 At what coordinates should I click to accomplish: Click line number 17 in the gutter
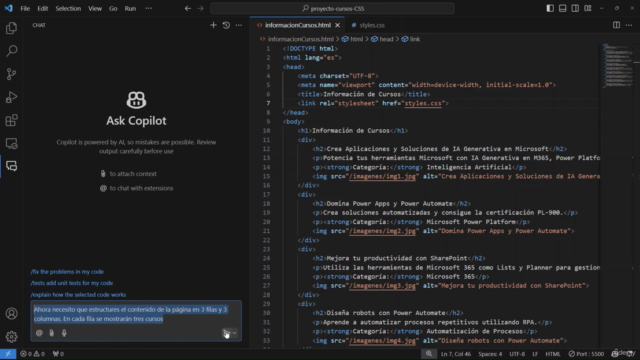tap(266, 195)
